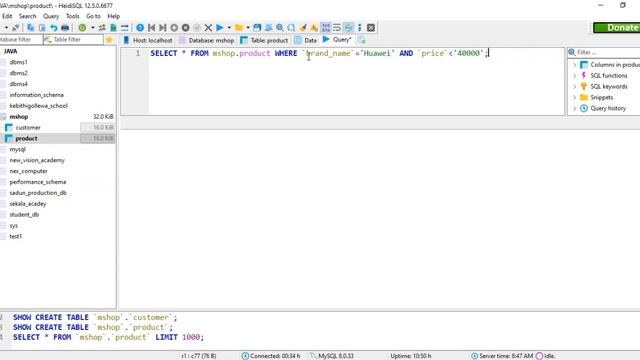The height and width of the screenshot is (360, 640).
Task: Run the query with blue play icon
Action: pos(220,28)
